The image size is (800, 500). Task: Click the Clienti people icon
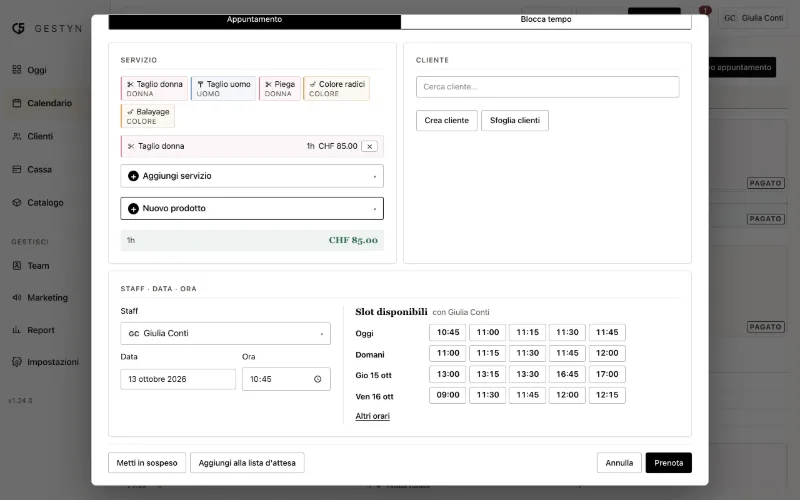(17, 136)
